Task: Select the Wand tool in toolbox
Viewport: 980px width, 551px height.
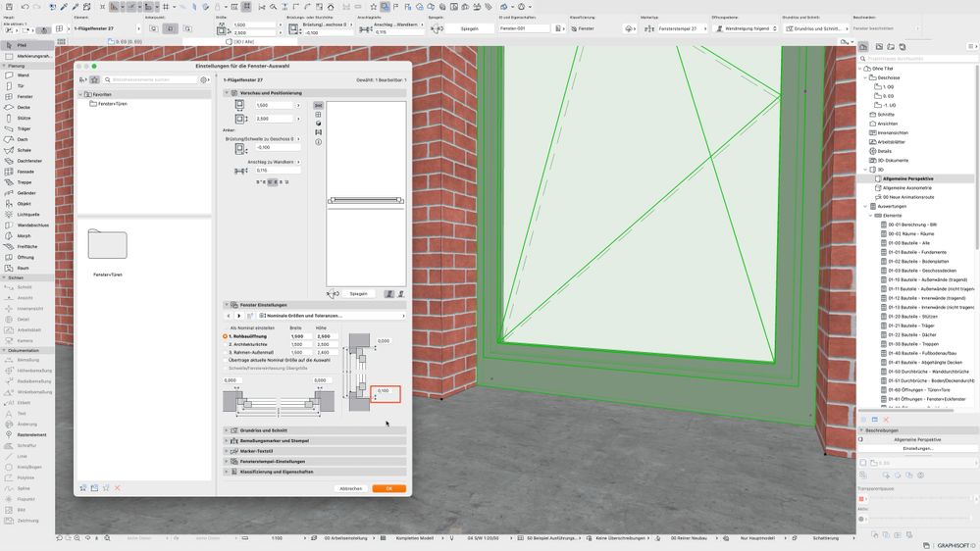Action: coord(26,75)
